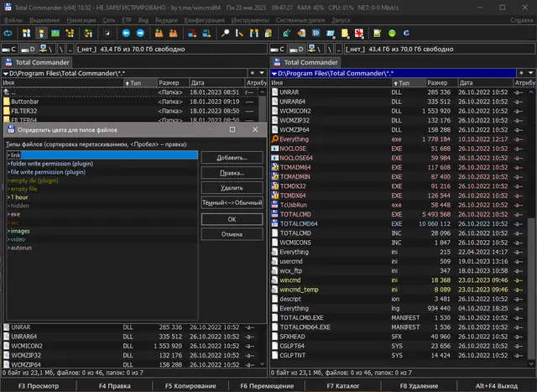Click the blue right arrow forward icon

(x=140, y=34)
